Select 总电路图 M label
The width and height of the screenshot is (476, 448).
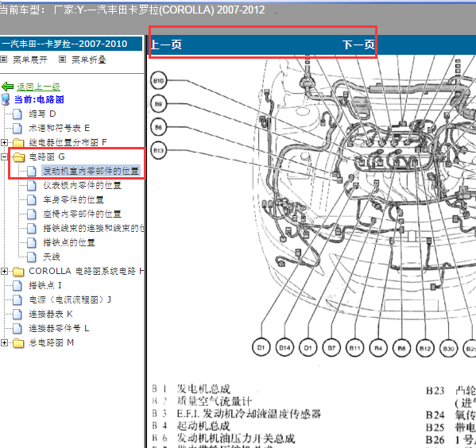52,342
